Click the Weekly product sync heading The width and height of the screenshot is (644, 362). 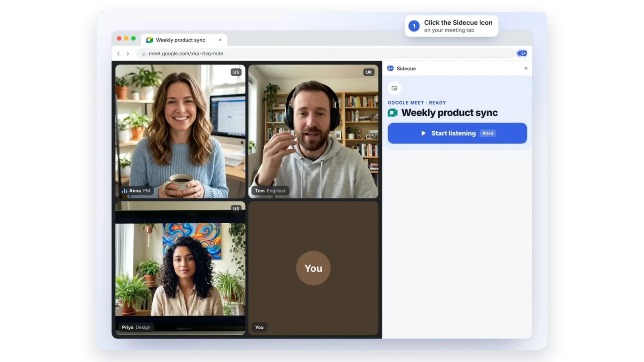450,113
